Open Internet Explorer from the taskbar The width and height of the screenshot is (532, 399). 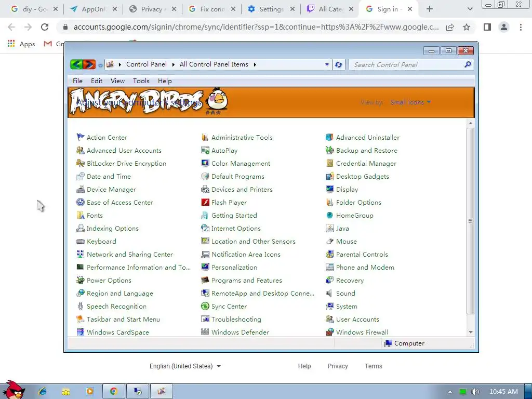[43, 391]
